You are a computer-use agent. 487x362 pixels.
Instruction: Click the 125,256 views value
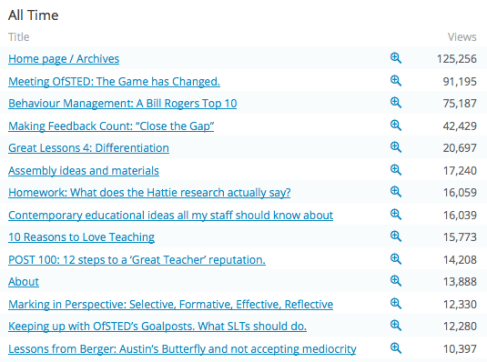tap(457, 59)
